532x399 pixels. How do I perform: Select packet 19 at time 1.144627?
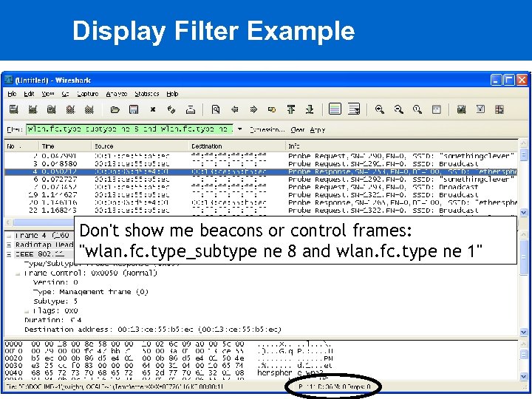(x=262, y=195)
